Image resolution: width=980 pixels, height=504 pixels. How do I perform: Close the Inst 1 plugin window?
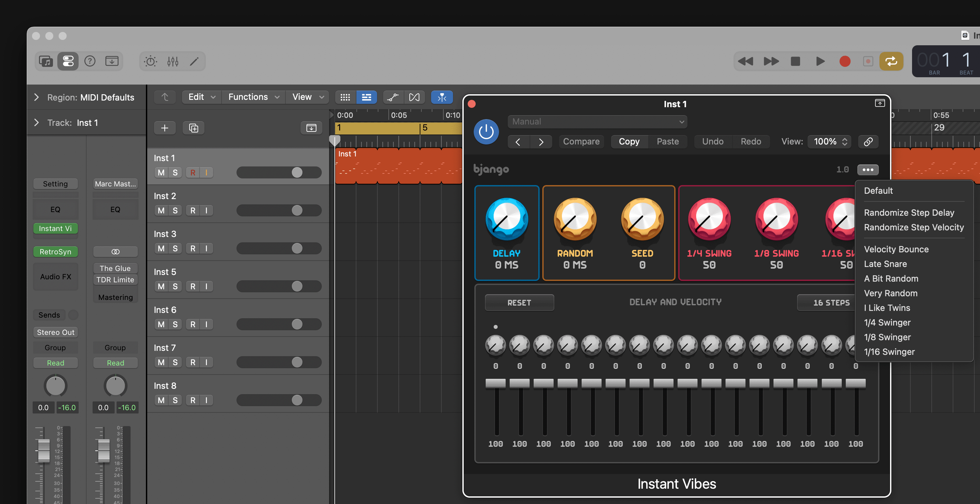pos(472,104)
